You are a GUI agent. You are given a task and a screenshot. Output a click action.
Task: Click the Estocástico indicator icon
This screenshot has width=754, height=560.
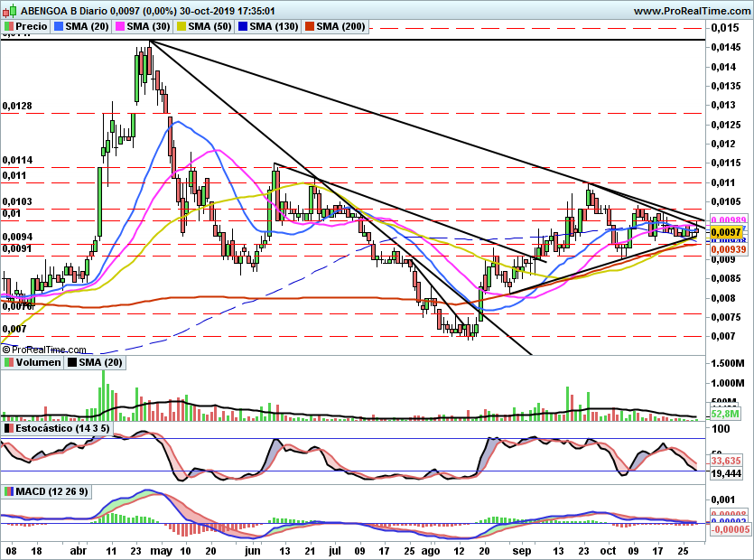tap(9, 428)
